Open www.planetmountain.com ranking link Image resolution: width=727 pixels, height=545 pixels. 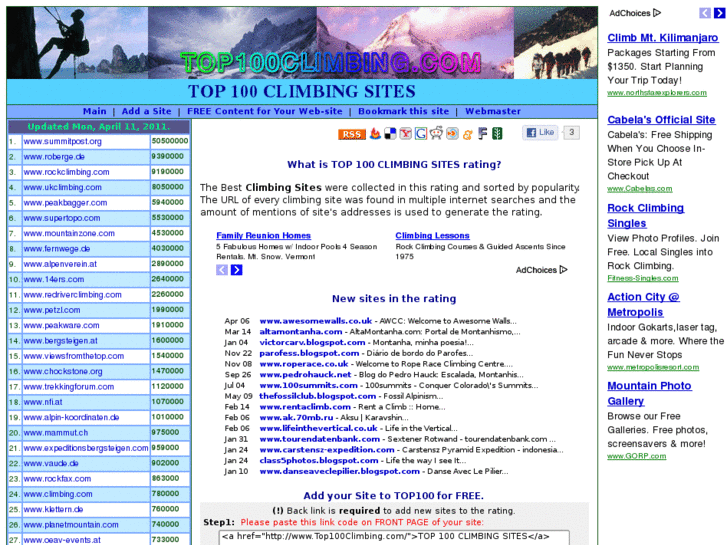[x=71, y=525]
